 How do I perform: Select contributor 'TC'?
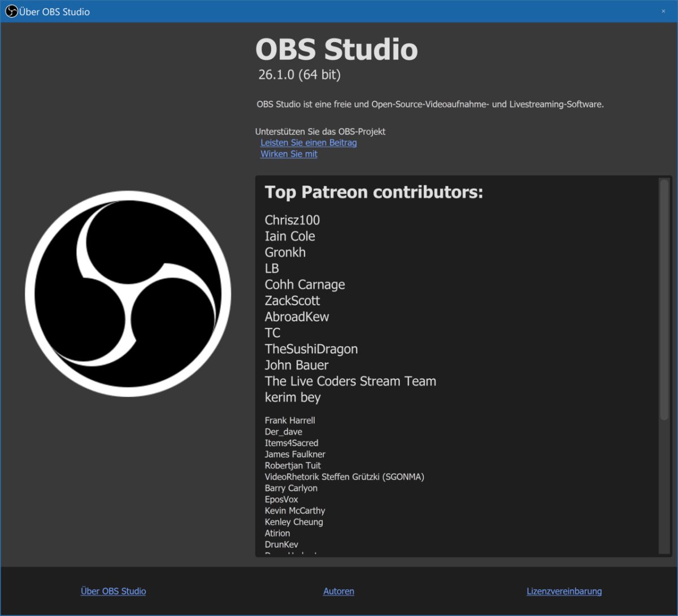pos(272,333)
